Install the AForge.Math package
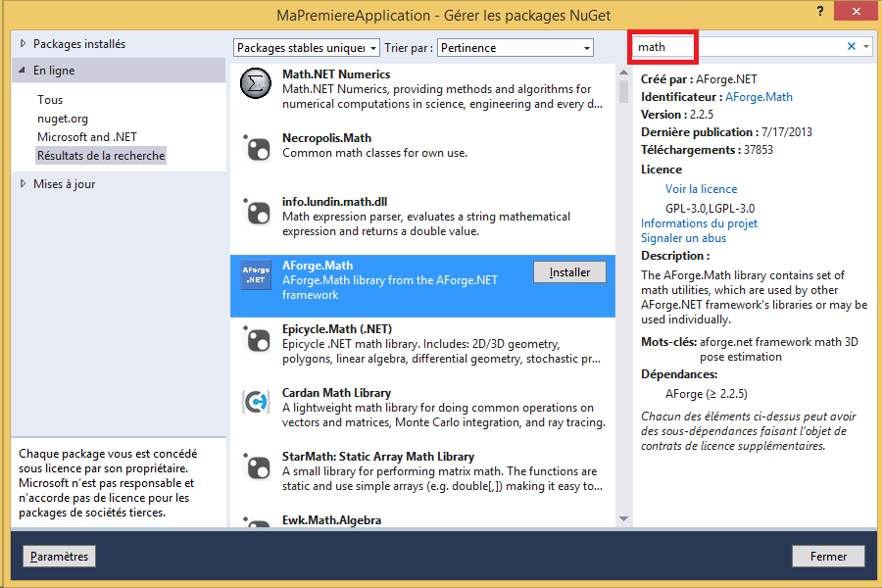 coord(569,272)
